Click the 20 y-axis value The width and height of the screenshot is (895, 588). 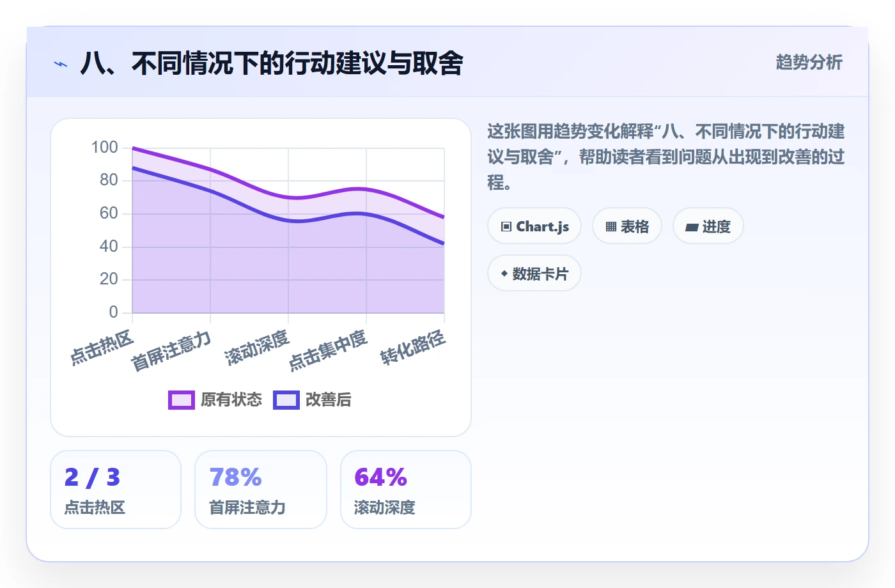pyautogui.click(x=109, y=279)
